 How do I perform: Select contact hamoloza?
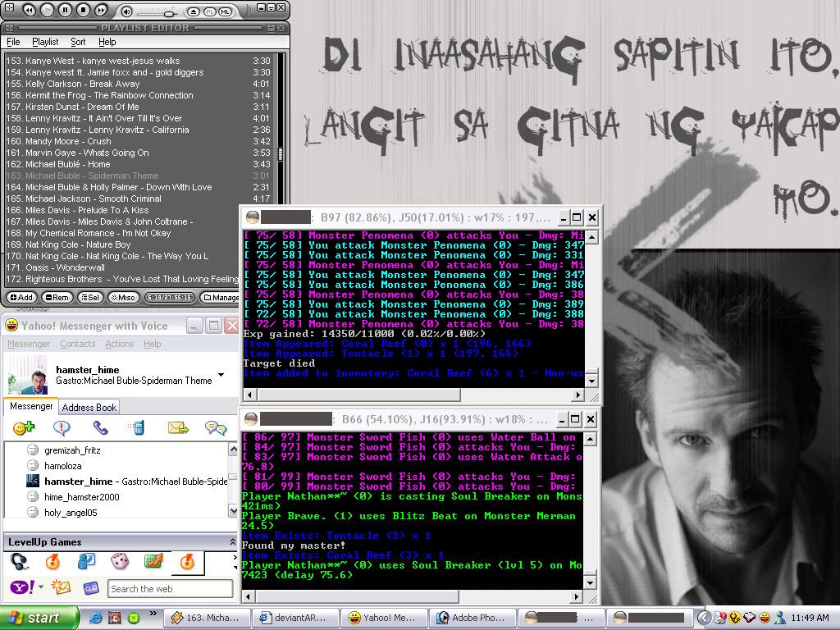tap(62, 466)
